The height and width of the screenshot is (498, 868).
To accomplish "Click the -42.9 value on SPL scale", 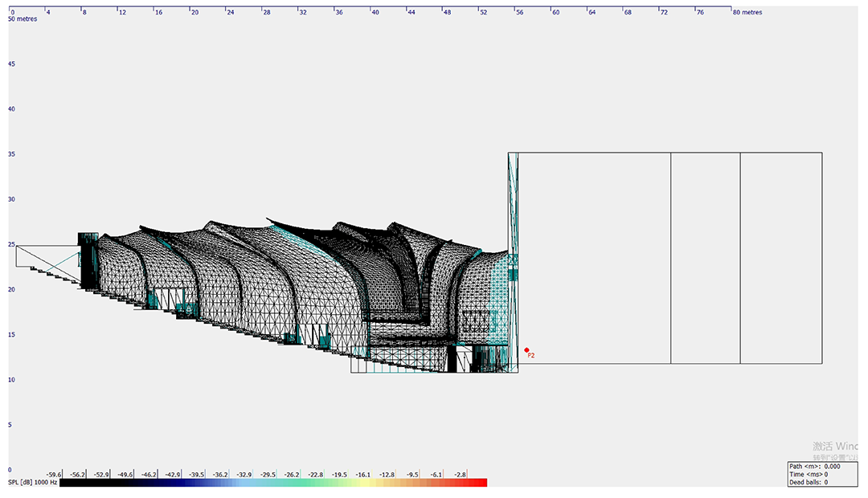I will [x=173, y=475].
